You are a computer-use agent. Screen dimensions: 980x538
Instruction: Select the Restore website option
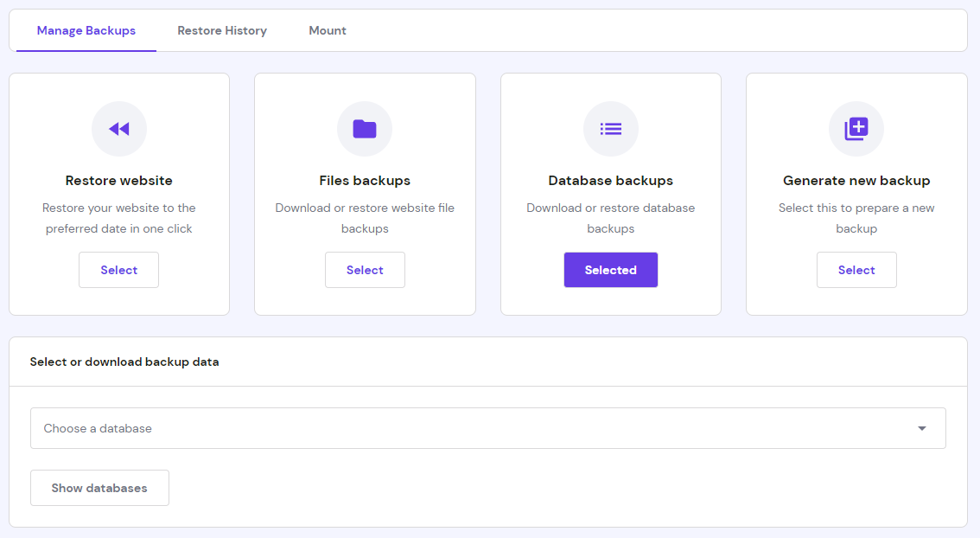tap(118, 269)
